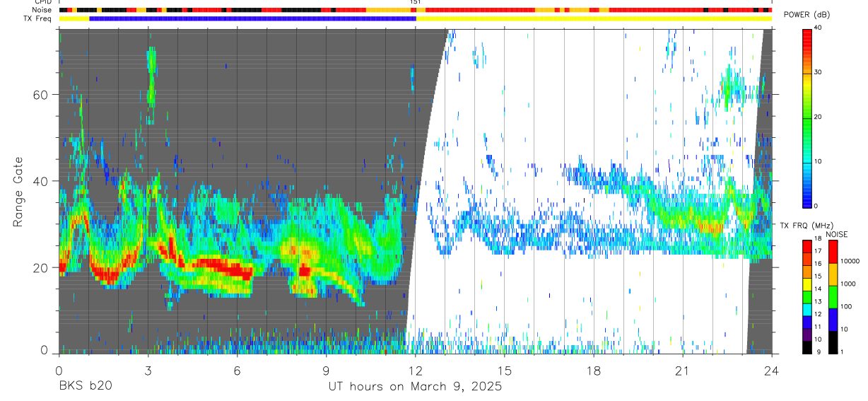Click the 'Noise' row label at top left
Screen dimensions: 868x401
tap(43, 10)
